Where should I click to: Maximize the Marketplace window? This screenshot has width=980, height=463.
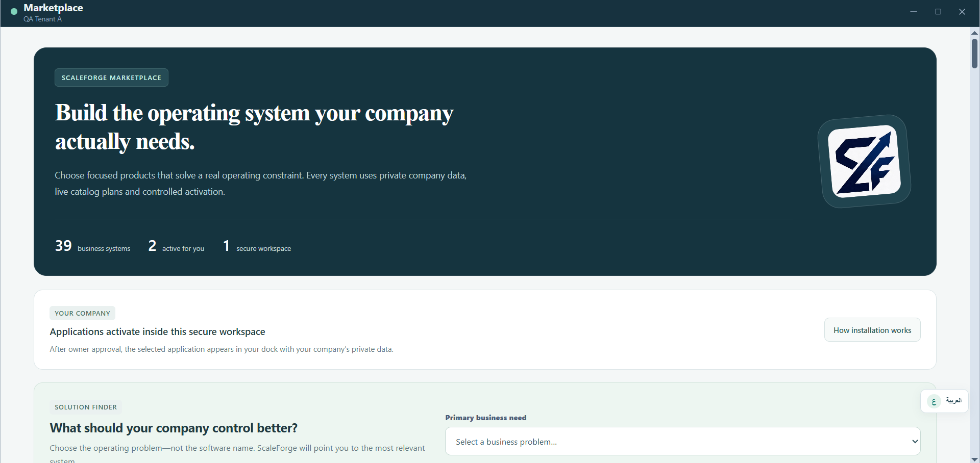click(x=938, y=11)
